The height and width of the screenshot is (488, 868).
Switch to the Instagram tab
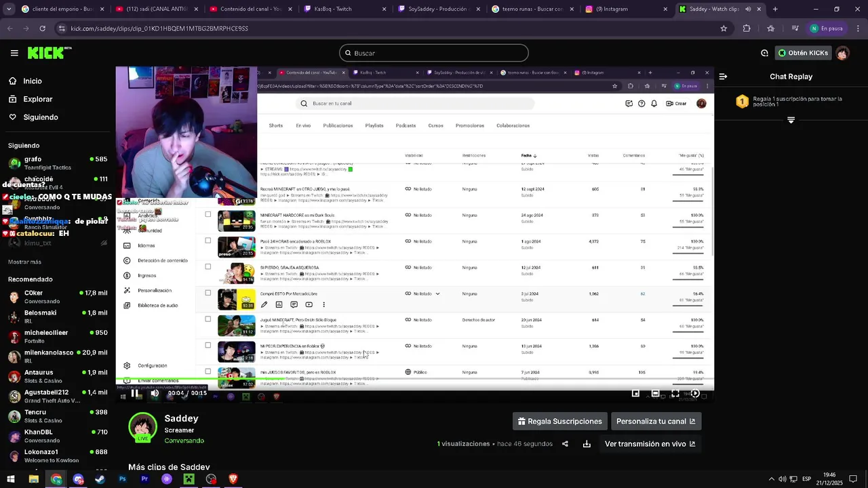point(627,9)
